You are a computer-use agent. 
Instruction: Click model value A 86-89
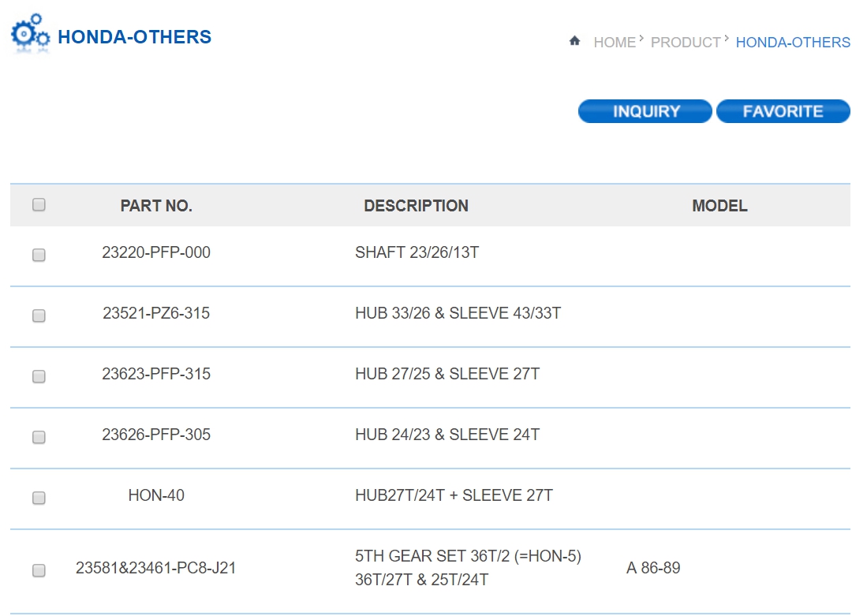click(653, 568)
